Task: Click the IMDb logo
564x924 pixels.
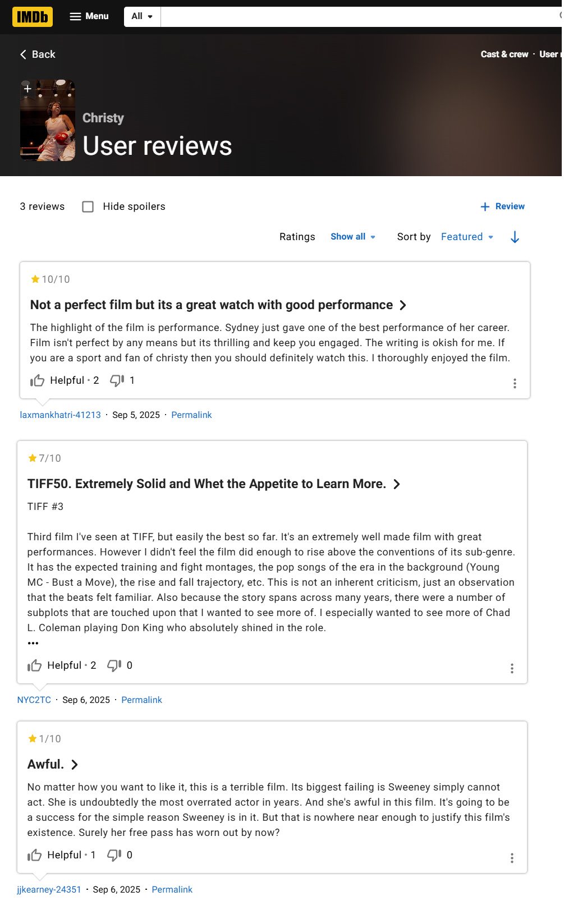Action: click(33, 17)
